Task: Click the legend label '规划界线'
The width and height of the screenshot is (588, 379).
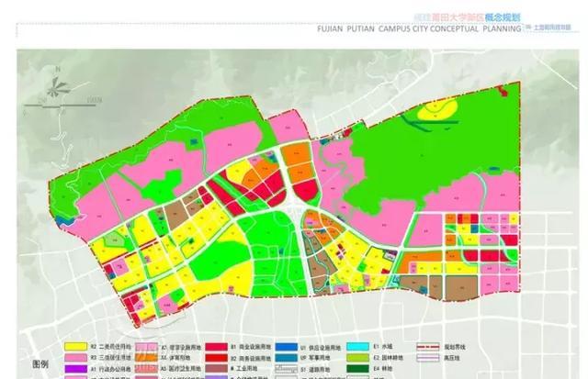Action: point(455,347)
